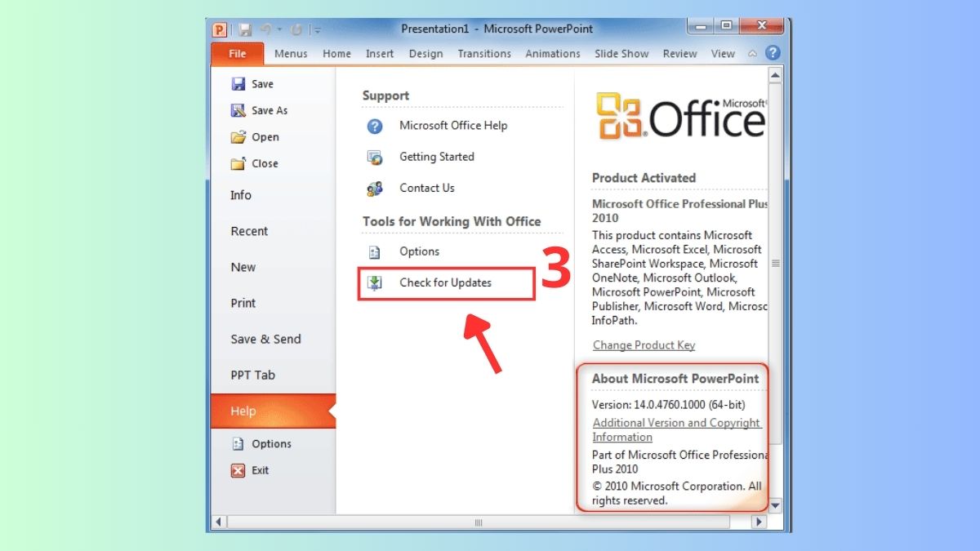Image resolution: width=980 pixels, height=551 pixels.
Task: Click the Contact Us people icon
Action: (375, 189)
